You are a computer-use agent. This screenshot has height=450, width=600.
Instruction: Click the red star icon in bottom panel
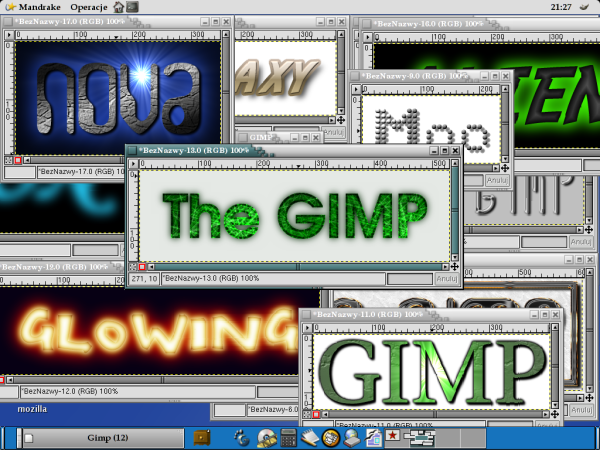point(392,436)
